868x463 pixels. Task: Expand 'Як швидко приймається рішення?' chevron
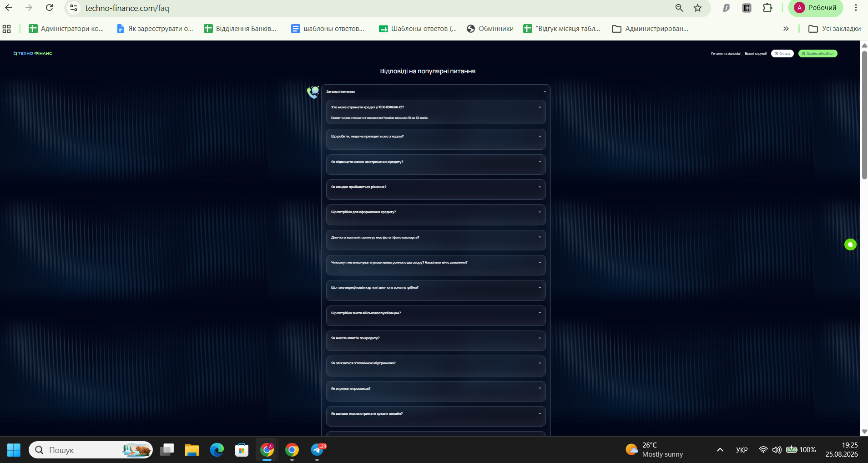(540, 187)
